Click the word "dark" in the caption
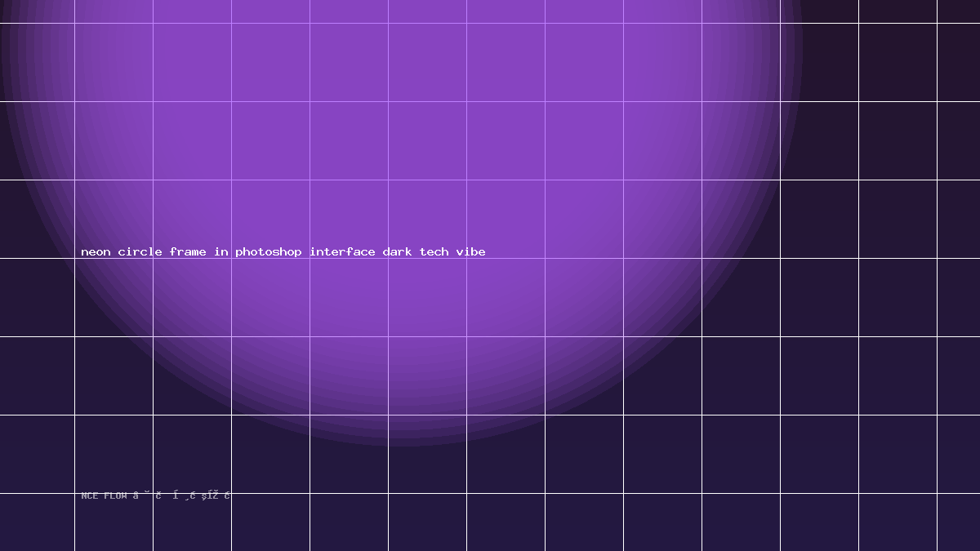 [398, 252]
